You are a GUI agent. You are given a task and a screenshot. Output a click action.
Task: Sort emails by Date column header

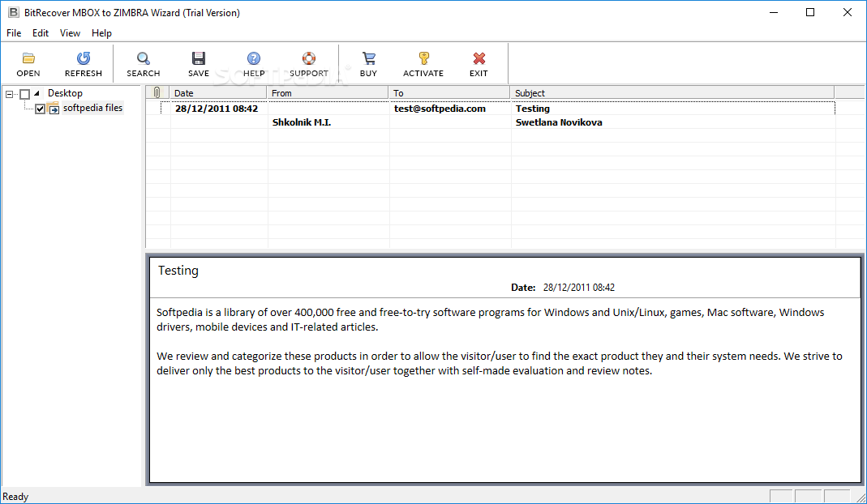click(218, 93)
